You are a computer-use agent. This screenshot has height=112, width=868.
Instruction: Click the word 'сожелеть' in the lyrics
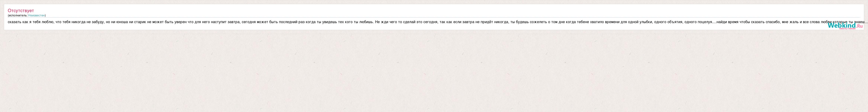(538, 22)
